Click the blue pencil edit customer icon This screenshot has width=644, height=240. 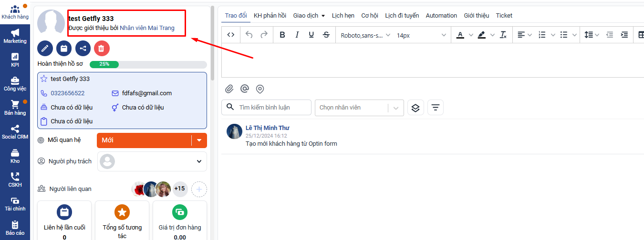coord(45,48)
